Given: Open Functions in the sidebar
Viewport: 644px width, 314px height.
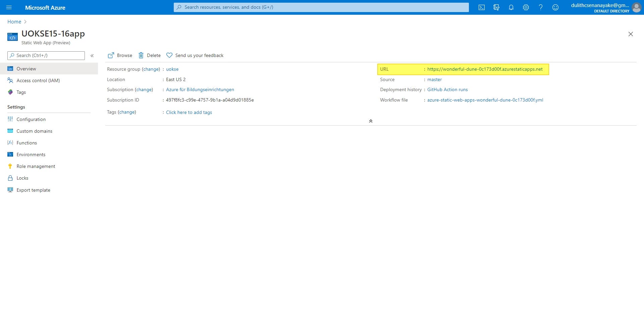Looking at the screenshot, I should pos(49,143).
